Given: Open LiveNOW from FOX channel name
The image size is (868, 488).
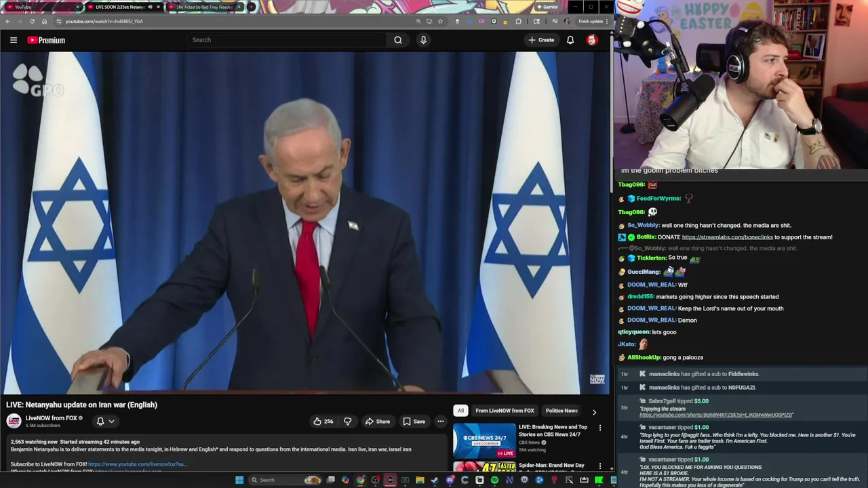Looking at the screenshot, I should pyautogui.click(x=51, y=418).
